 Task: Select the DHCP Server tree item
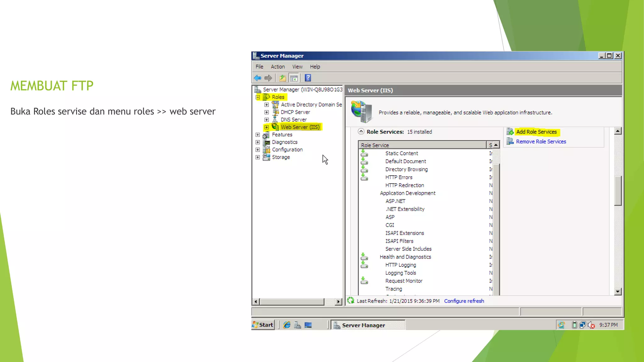coord(295,112)
